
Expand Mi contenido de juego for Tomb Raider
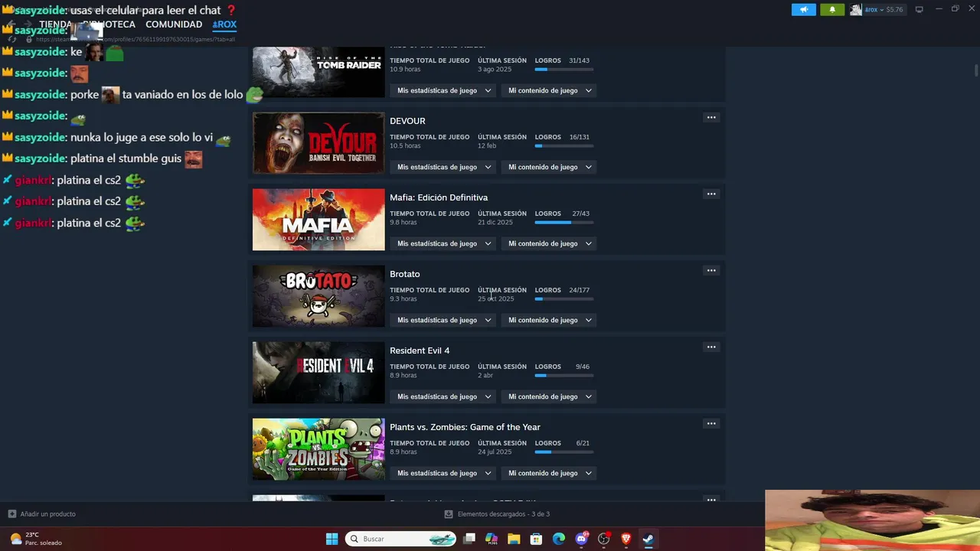pyautogui.click(x=549, y=90)
